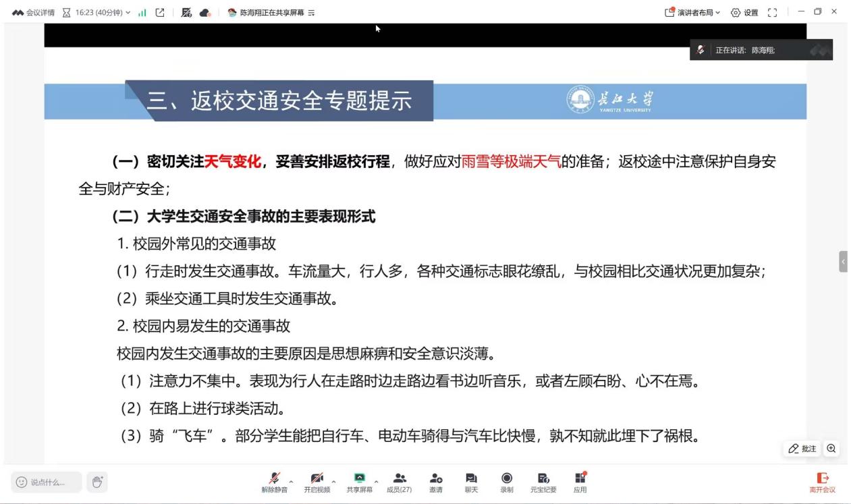Screen dimensions: 851x504
Task: Click the pop-out window icon
Action: pyautogui.click(x=160, y=12)
